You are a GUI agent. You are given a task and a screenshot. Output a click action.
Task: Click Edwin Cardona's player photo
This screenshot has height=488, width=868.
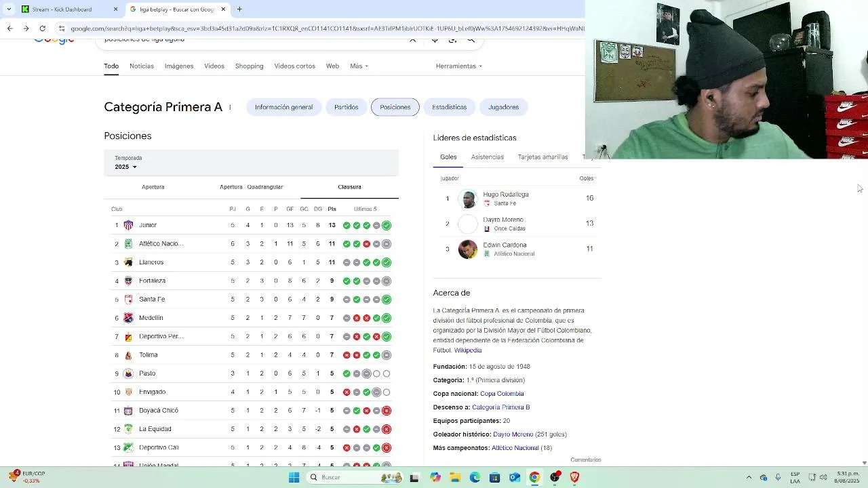click(468, 249)
